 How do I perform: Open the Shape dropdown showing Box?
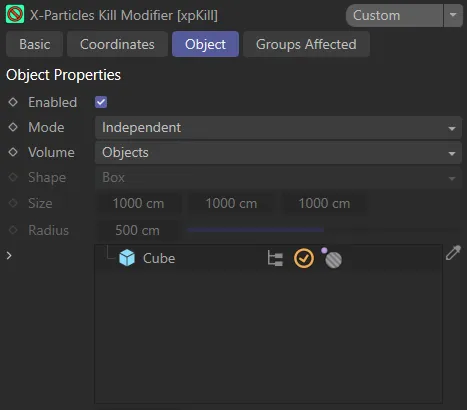[278, 178]
